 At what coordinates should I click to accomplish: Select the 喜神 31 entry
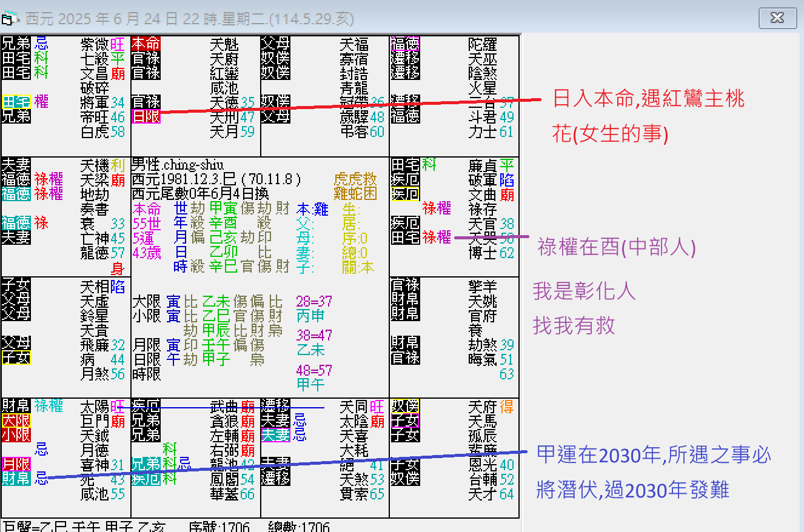102,465
